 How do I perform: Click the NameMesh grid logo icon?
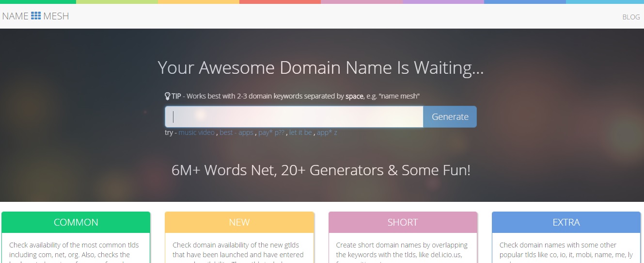point(36,16)
